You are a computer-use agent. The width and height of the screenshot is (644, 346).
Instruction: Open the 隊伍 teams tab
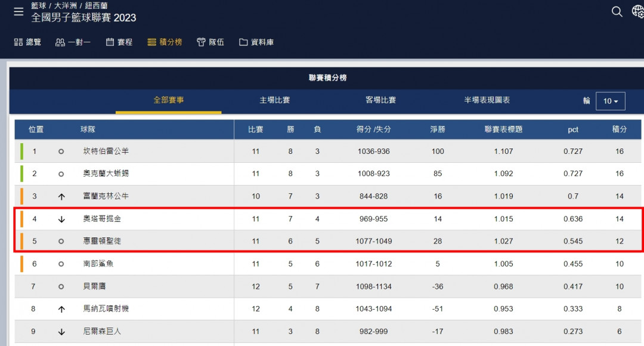210,42
